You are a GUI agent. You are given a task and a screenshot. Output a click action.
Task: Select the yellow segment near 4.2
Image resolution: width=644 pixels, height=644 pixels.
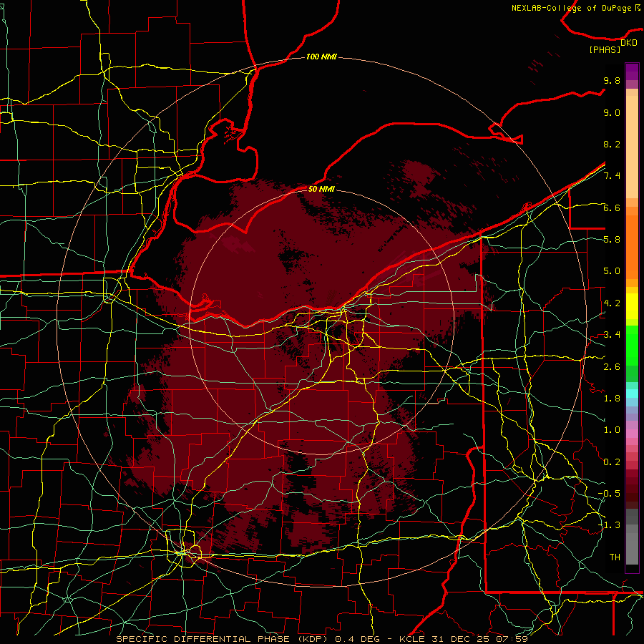(x=632, y=306)
